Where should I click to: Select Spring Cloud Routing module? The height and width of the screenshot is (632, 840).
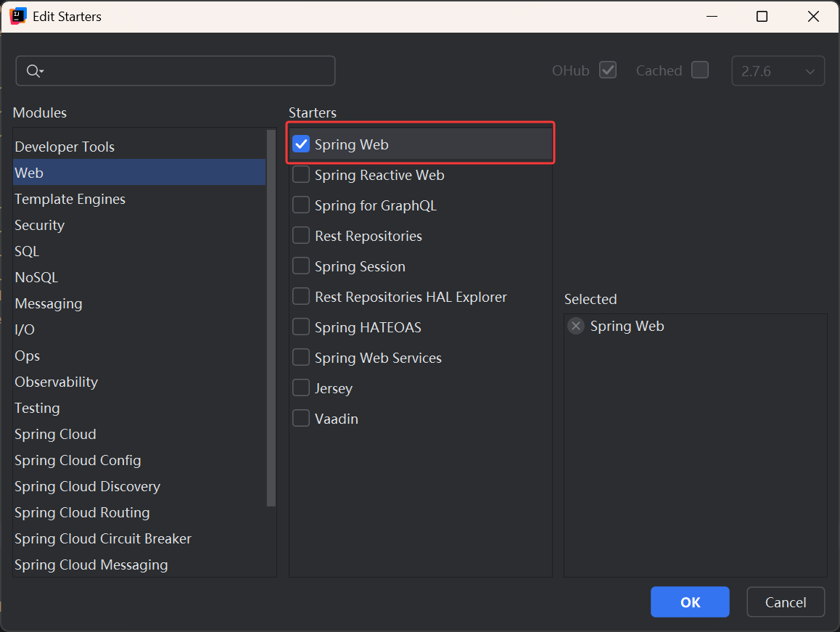[x=139, y=512]
